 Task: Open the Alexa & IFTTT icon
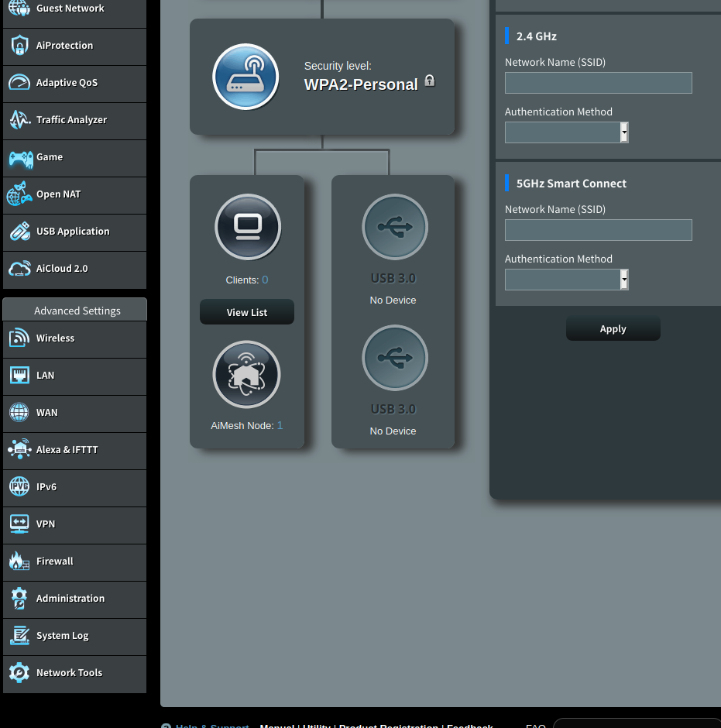[x=19, y=449]
